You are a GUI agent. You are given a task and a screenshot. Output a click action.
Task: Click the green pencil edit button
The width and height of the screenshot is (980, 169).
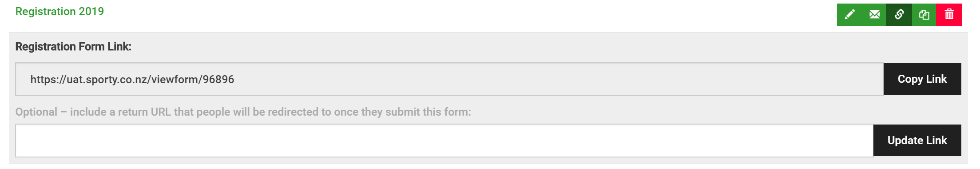pos(849,15)
